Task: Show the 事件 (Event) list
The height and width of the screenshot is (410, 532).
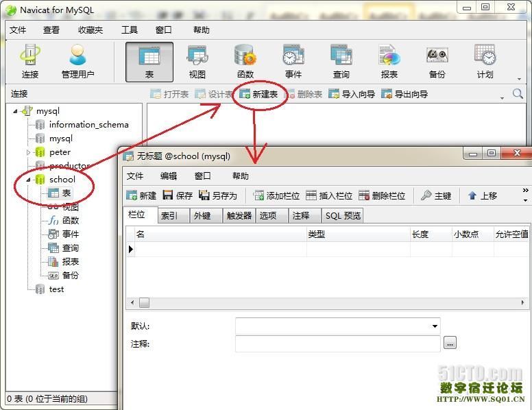Action: (293, 62)
